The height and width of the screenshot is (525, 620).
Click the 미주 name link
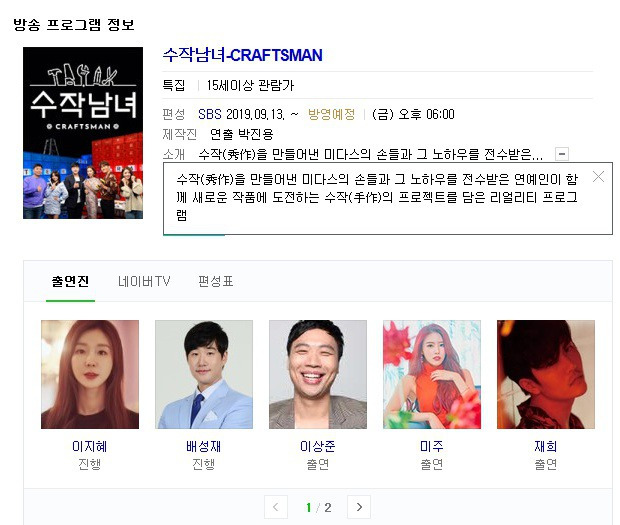[432, 446]
